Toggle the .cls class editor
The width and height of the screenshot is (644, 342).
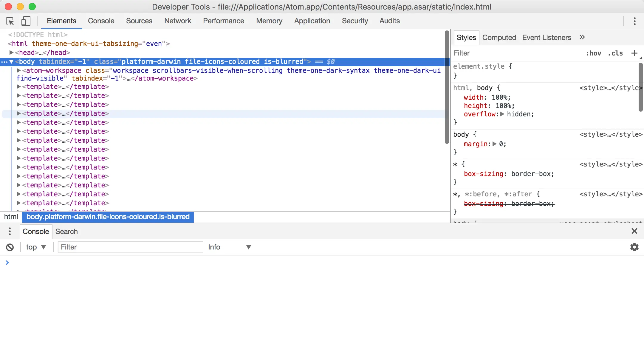click(x=615, y=53)
